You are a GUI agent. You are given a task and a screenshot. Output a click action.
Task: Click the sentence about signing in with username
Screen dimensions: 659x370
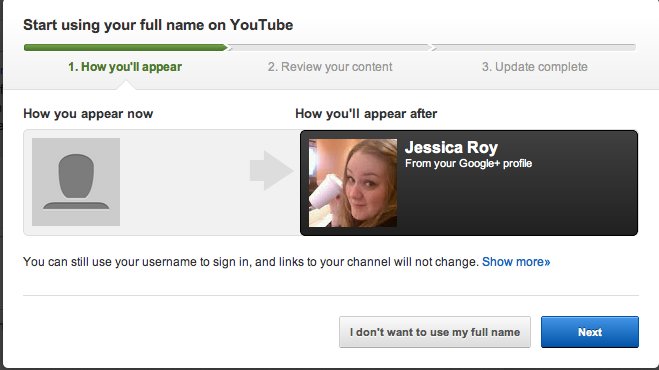pyautogui.click(x=251, y=262)
